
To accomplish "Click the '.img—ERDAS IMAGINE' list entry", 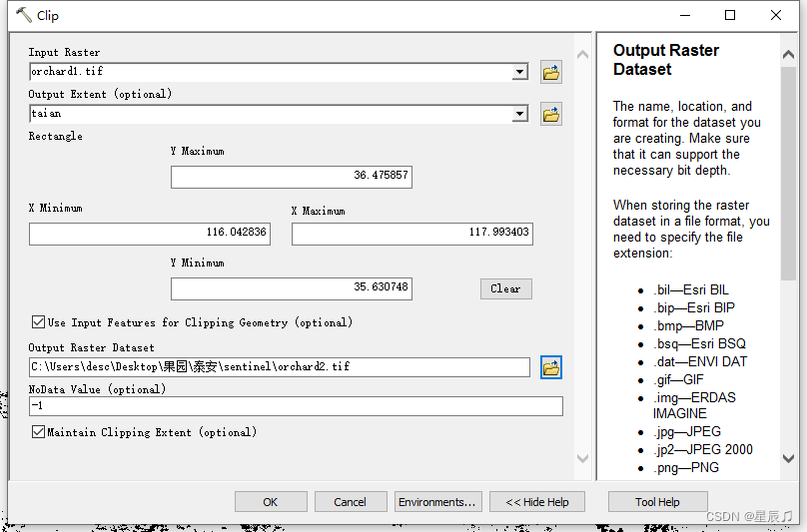I will [x=694, y=405].
